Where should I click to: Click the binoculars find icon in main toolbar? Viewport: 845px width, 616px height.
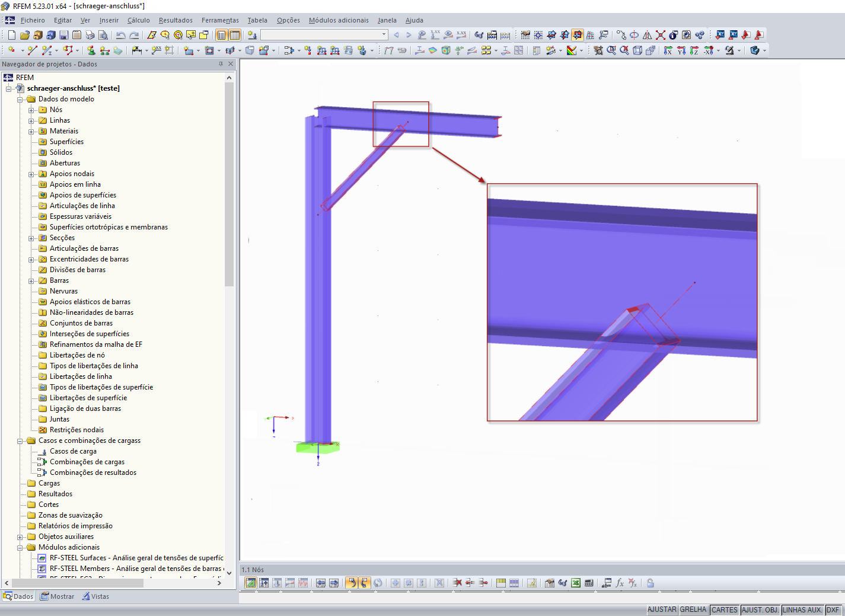tap(479, 35)
